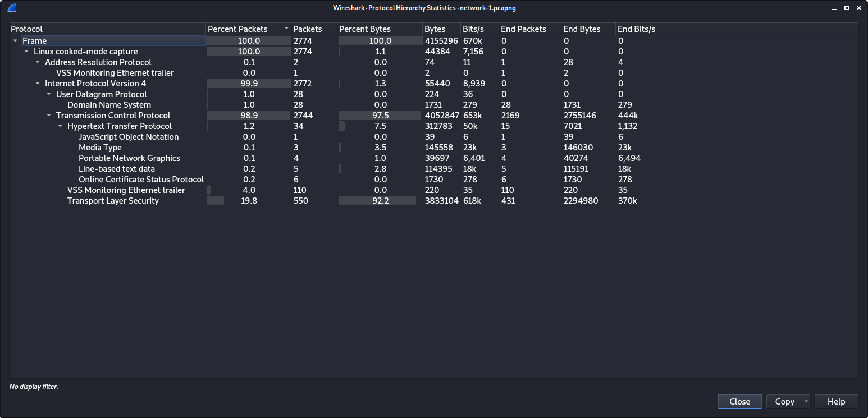Screen dimensions: 868x418
Task: Click 'No display filter.' status text
Action: (x=34, y=387)
